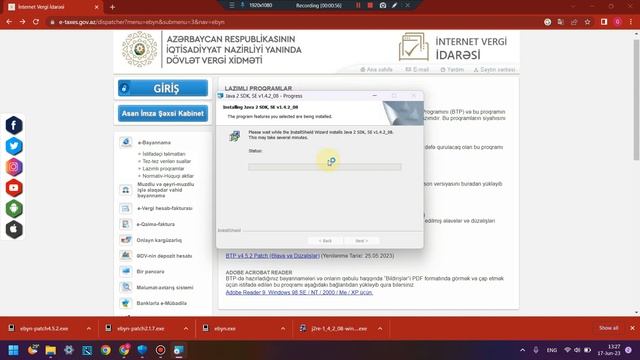Screen dimensions: 640x360
Task: Open a new browser tab
Action: (x=112, y=7)
